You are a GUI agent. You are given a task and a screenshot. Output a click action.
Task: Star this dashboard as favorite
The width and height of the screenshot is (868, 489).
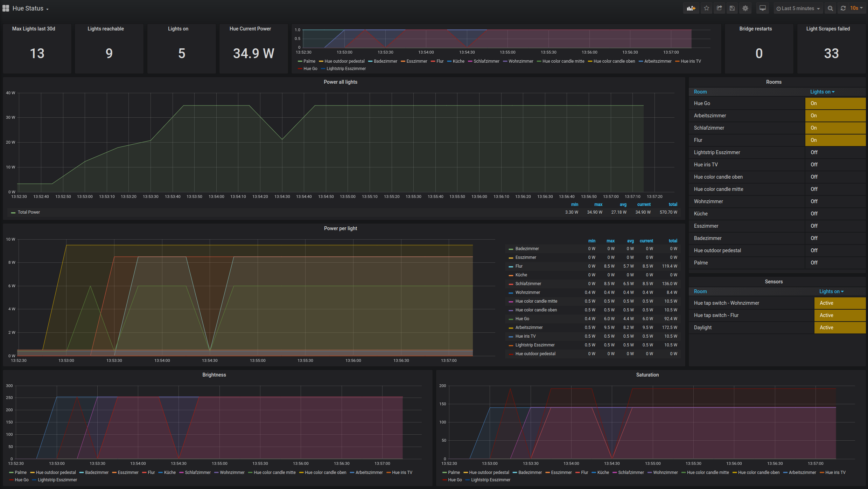pyautogui.click(x=707, y=8)
